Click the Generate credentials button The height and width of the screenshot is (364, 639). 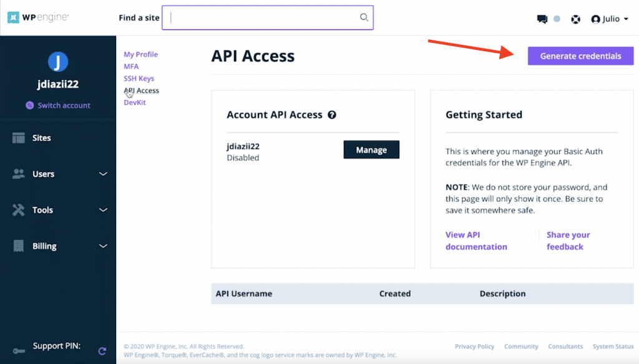(580, 56)
